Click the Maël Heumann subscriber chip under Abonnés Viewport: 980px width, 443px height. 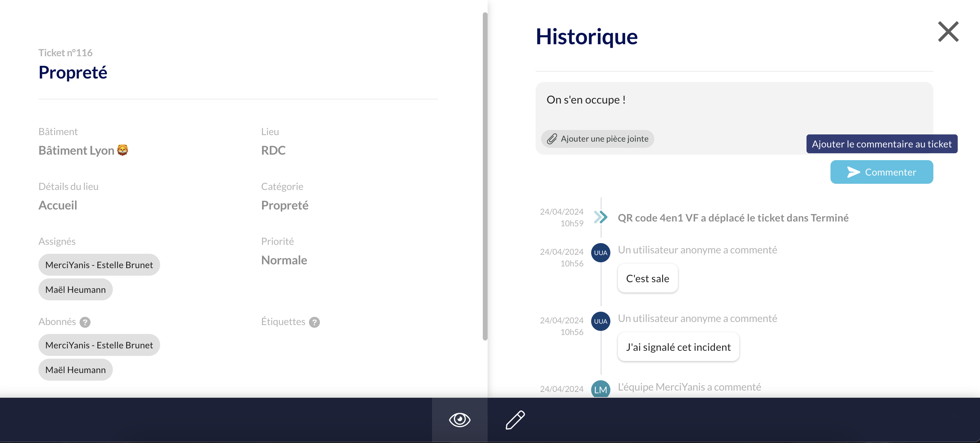tap(75, 370)
